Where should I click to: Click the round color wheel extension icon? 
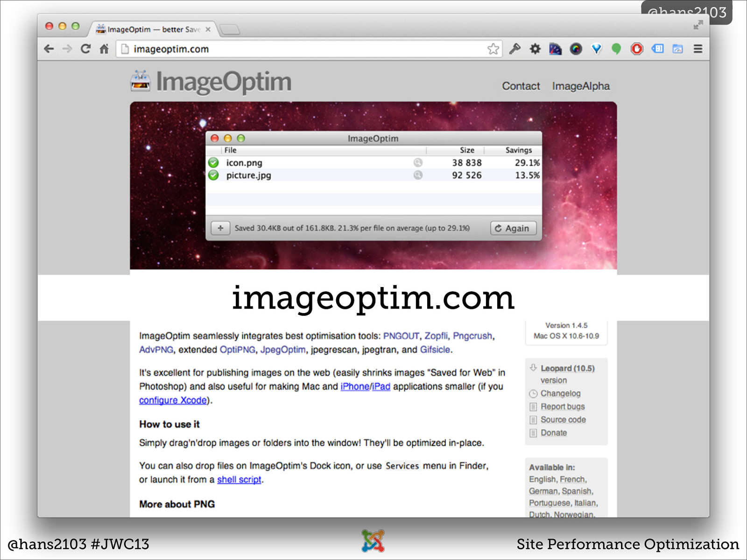[x=576, y=49]
